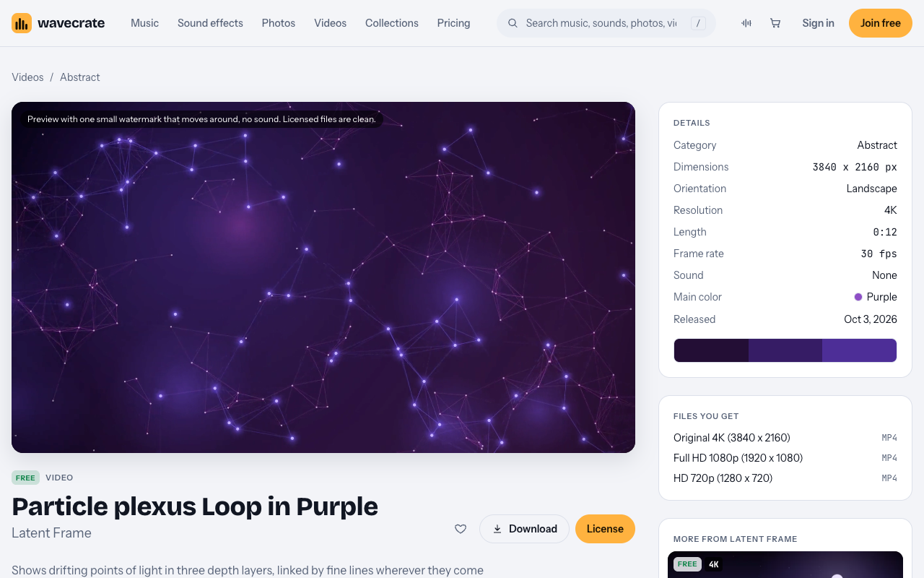Select HD 720p (1280 x 720) row
The height and width of the screenshot is (578, 924).
[x=785, y=478]
